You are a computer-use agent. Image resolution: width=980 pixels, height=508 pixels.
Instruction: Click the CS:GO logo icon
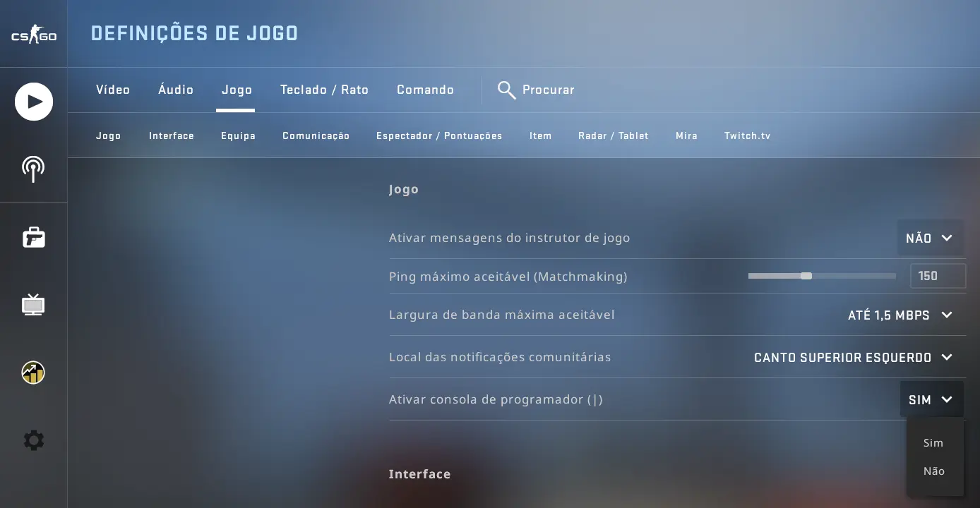coord(33,35)
